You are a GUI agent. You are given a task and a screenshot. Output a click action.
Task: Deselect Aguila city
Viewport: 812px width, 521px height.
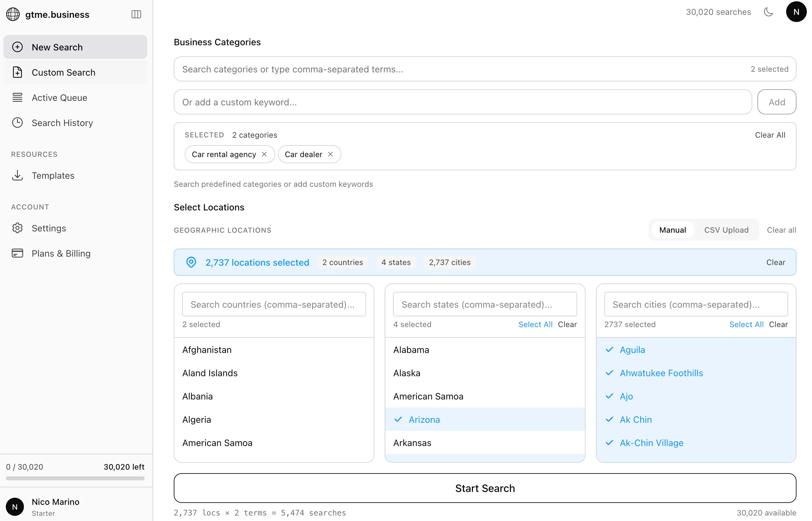click(x=696, y=349)
